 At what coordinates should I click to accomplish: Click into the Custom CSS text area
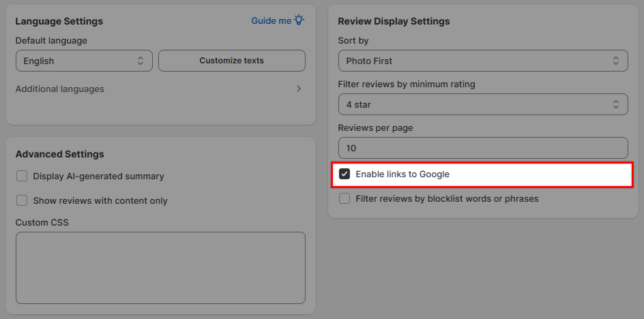coord(160,267)
